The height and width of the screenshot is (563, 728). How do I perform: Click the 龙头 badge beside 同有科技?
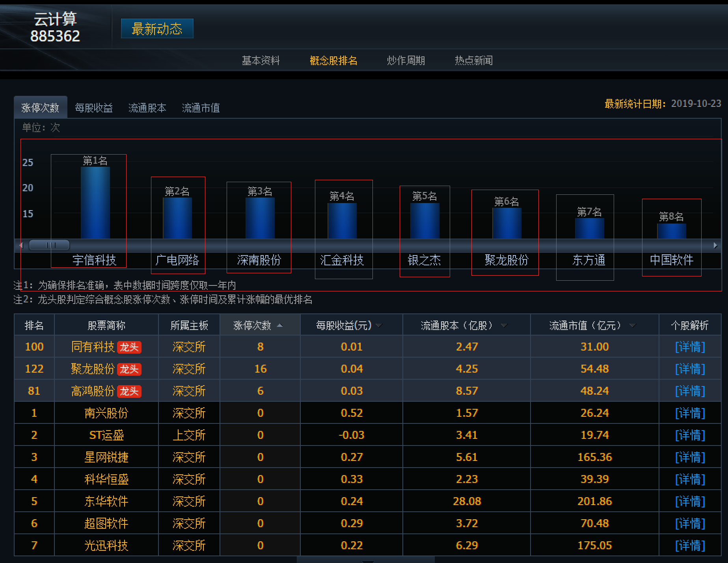click(129, 347)
